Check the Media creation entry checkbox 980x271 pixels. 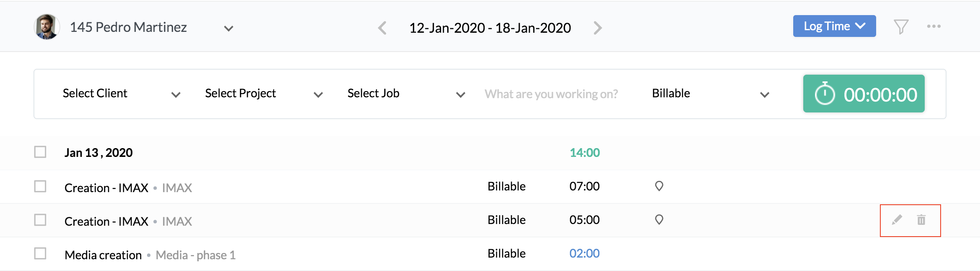click(40, 253)
